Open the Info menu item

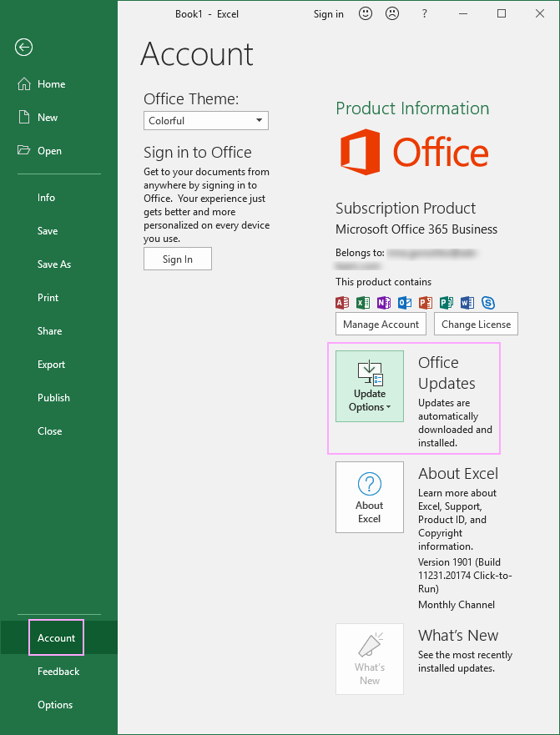click(46, 198)
